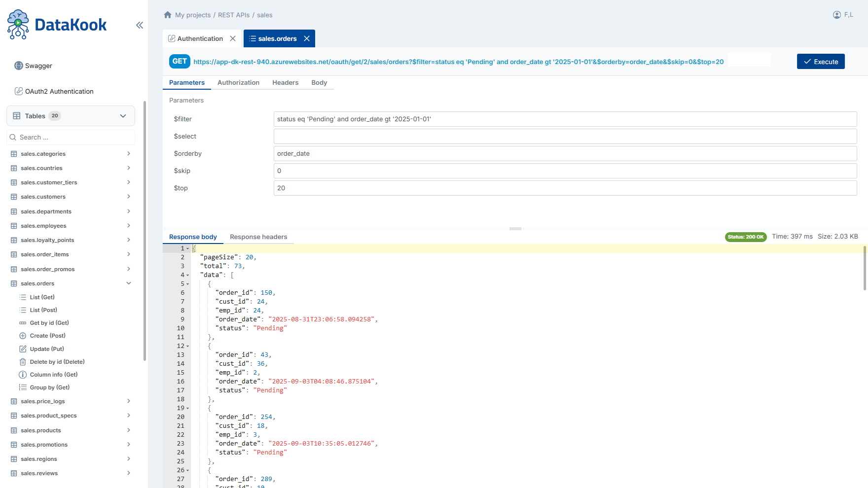
Task: Open the home icon in breadcrumb
Action: [x=168, y=15]
